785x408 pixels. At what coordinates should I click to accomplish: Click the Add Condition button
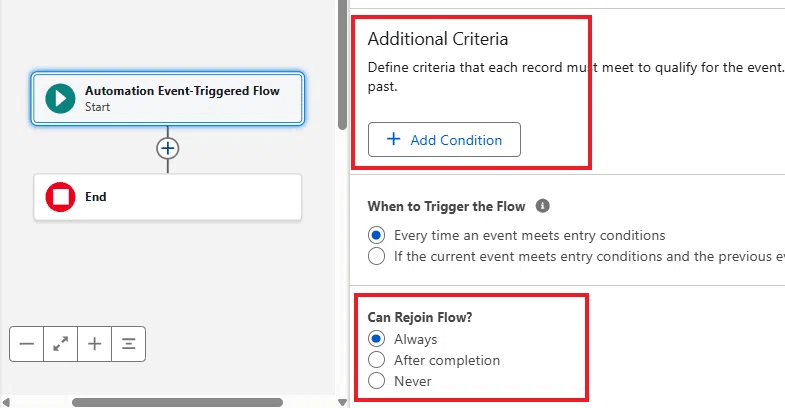tap(444, 140)
